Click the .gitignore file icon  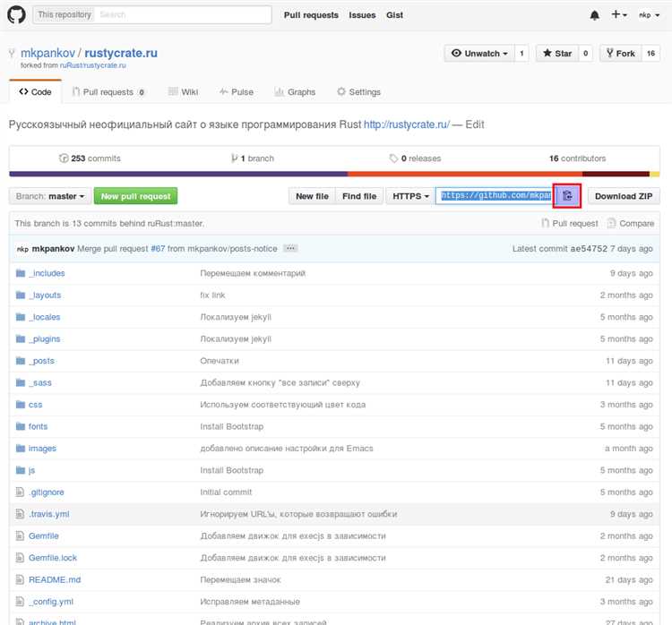20,492
